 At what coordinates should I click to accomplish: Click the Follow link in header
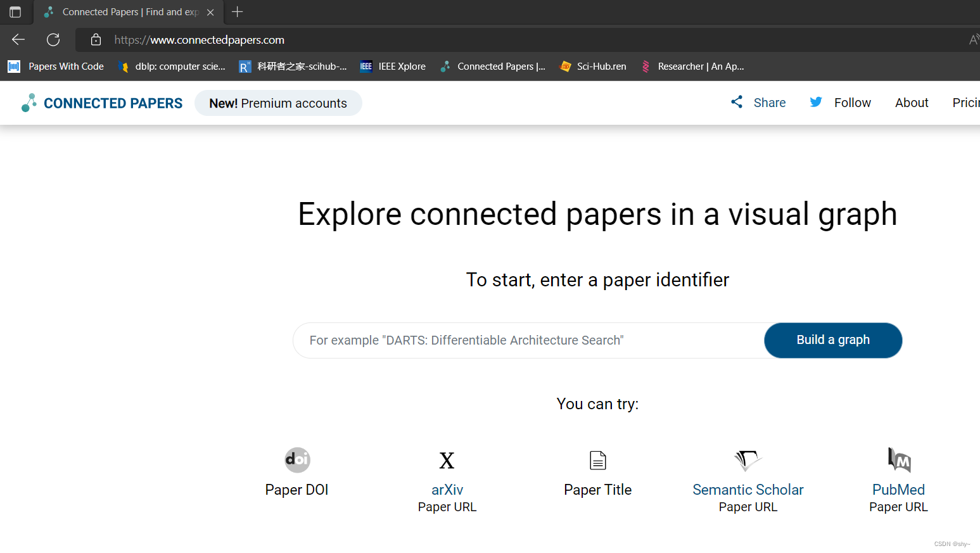point(852,103)
